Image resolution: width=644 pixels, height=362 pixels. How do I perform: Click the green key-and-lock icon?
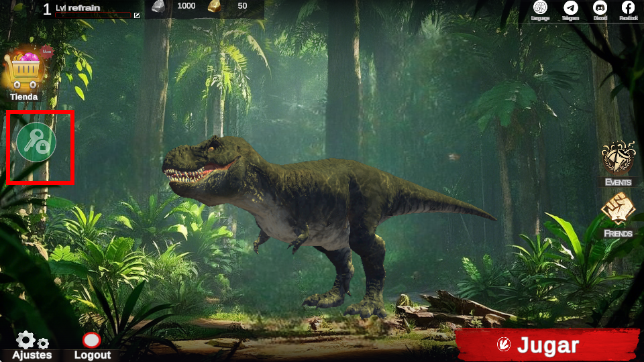click(36, 142)
